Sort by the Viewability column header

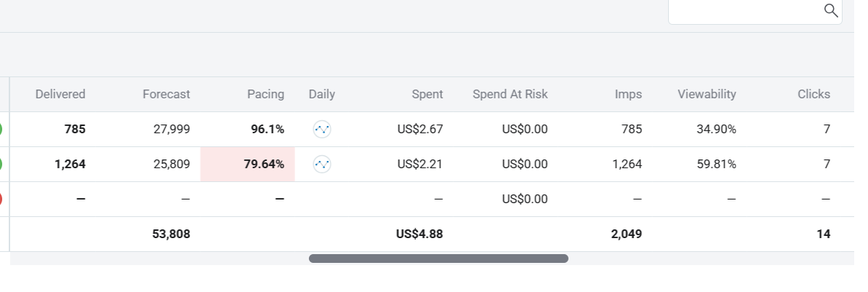tap(707, 94)
